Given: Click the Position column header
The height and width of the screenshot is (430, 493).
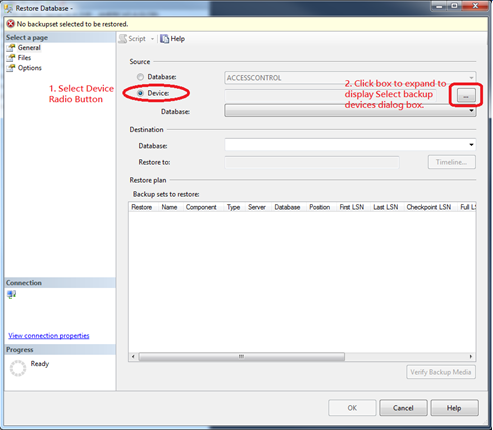Looking at the screenshot, I should 320,207.
